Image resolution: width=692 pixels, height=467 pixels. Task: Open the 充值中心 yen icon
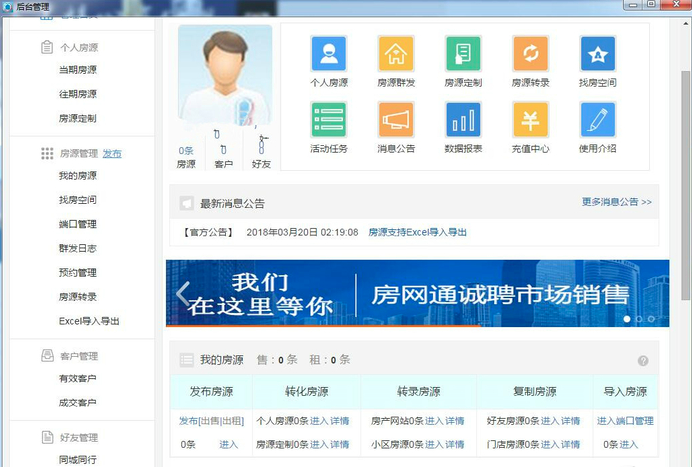pos(530,120)
